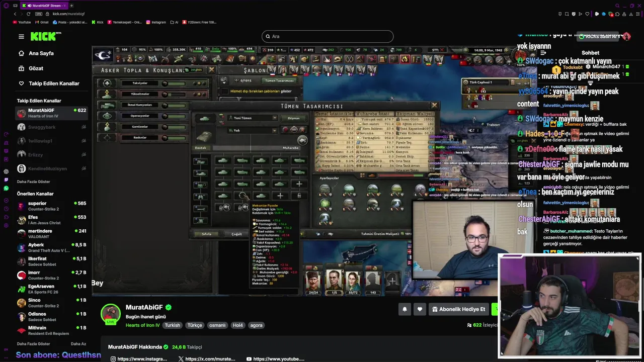Open Mithrain Resident Evil Requiem channel
The width and height of the screenshot is (644, 362).
51,330
